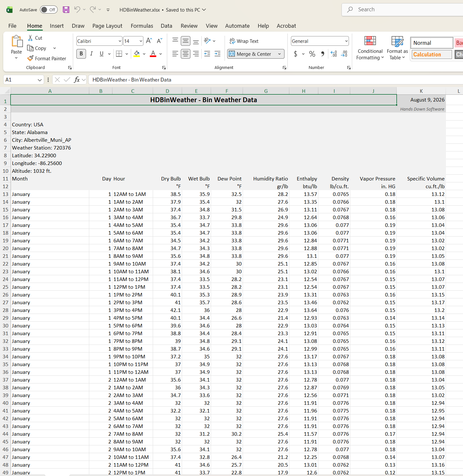The image size is (463, 476).
Task: Click the Wrap Text button
Action: point(244,41)
